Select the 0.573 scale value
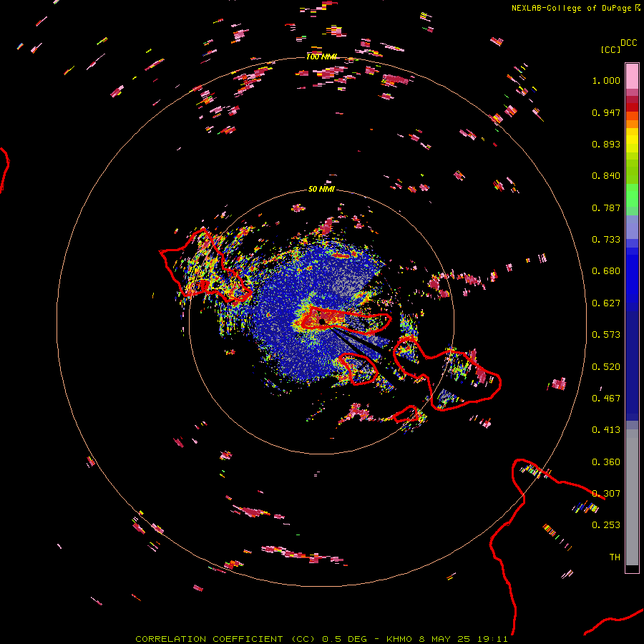This screenshot has height=644, width=644. pos(606,335)
